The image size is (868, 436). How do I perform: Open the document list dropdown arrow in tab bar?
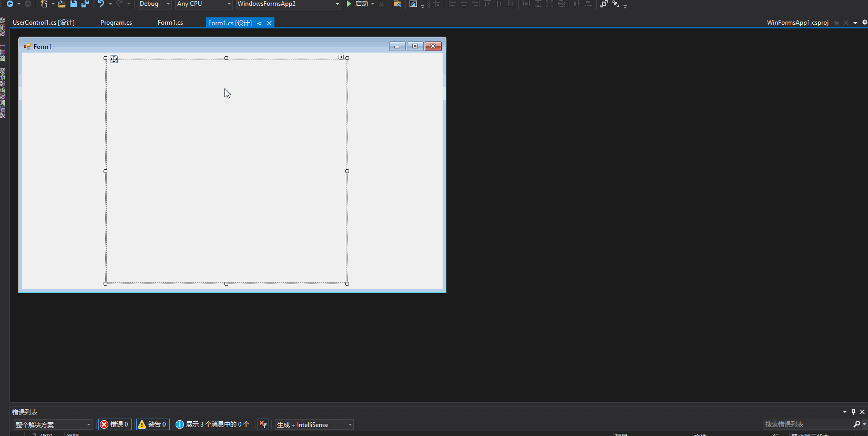tap(855, 23)
